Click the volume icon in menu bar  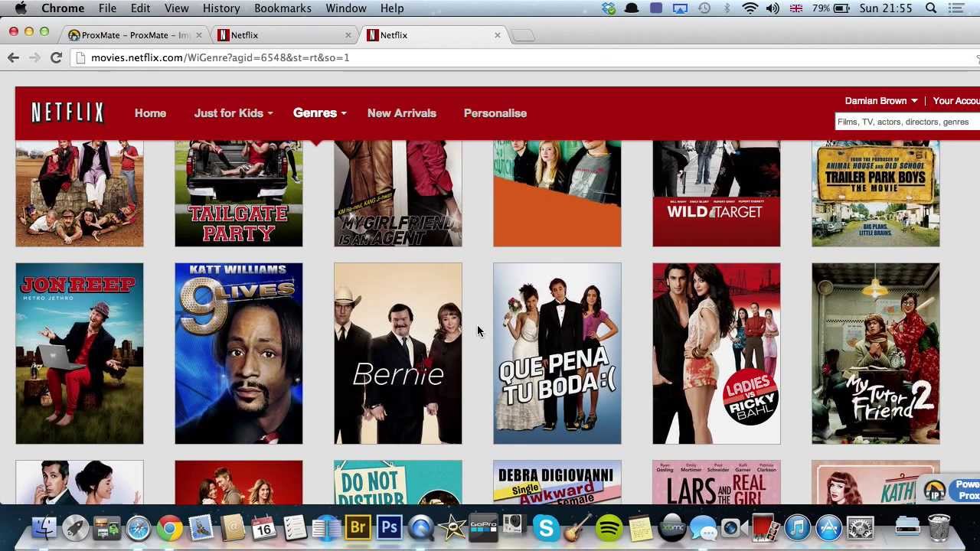(x=773, y=8)
